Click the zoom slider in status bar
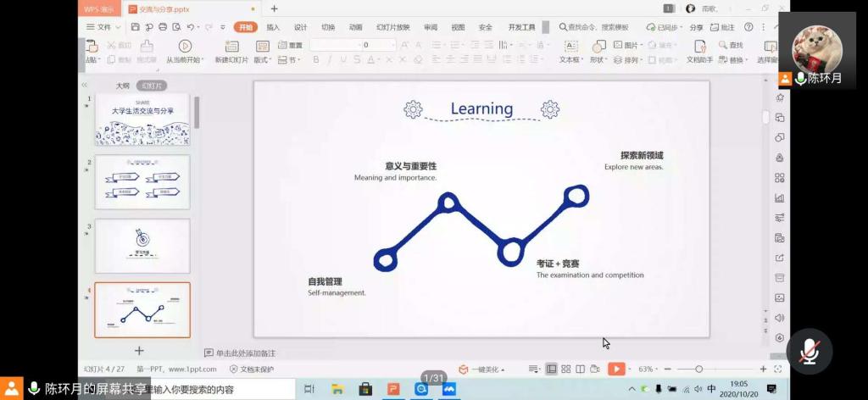Image resolution: width=868 pixels, height=400 pixels. click(698, 369)
